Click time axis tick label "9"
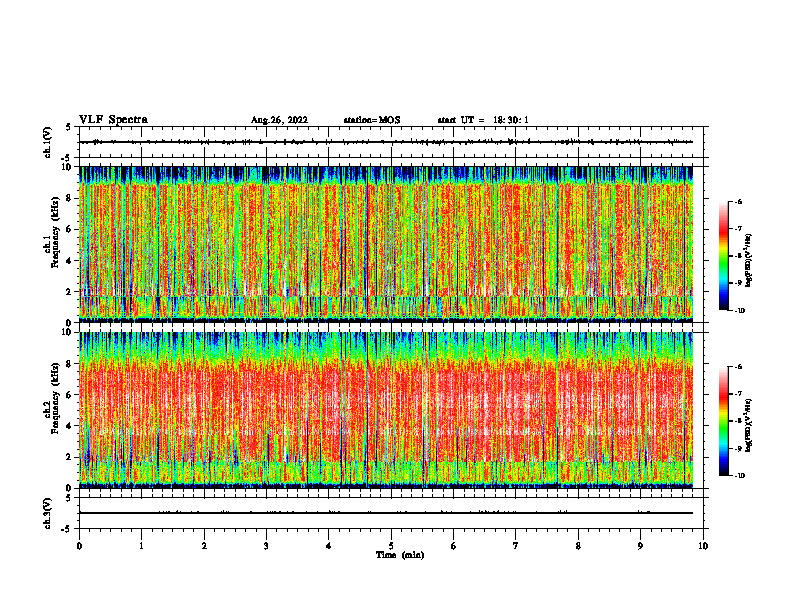Viewport: 792px width, 612px height. click(x=640, y=546)
